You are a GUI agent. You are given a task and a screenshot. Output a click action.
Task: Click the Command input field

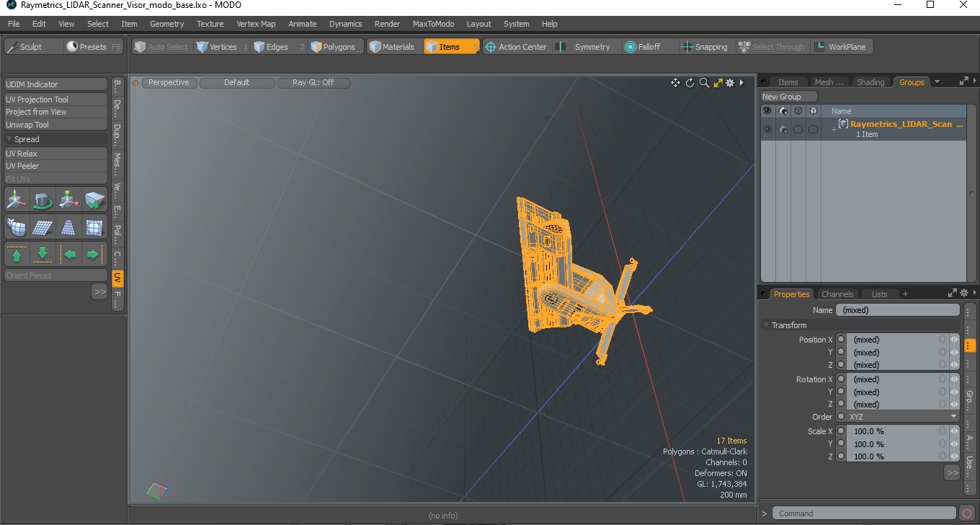tap(865, 513)
